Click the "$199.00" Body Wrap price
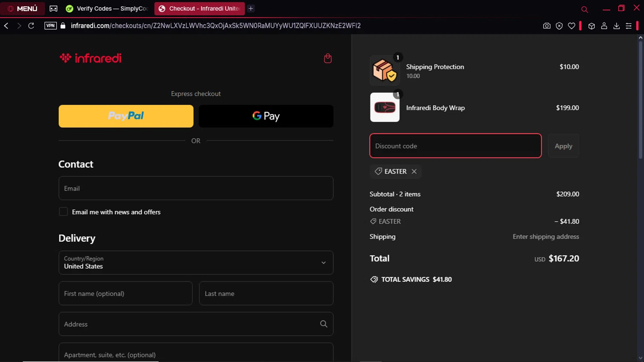The height and width of the screenshot is (362, 644). (567, 108)
